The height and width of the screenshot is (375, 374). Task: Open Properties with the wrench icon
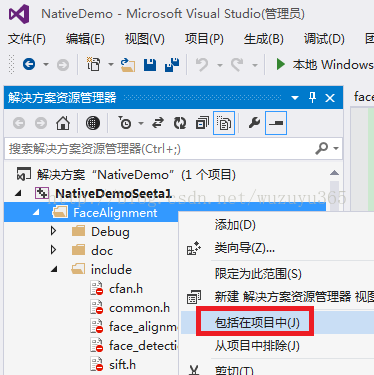(254, 123)
